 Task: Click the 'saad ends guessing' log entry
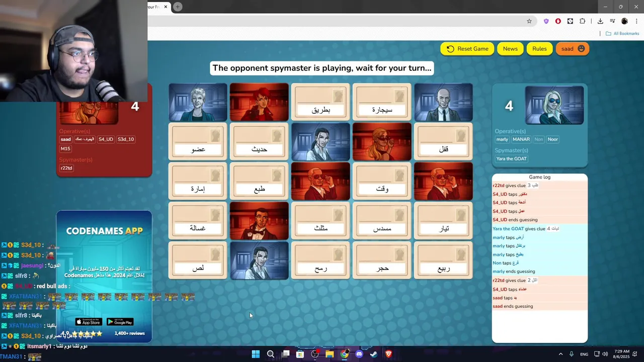pos(539,306)
